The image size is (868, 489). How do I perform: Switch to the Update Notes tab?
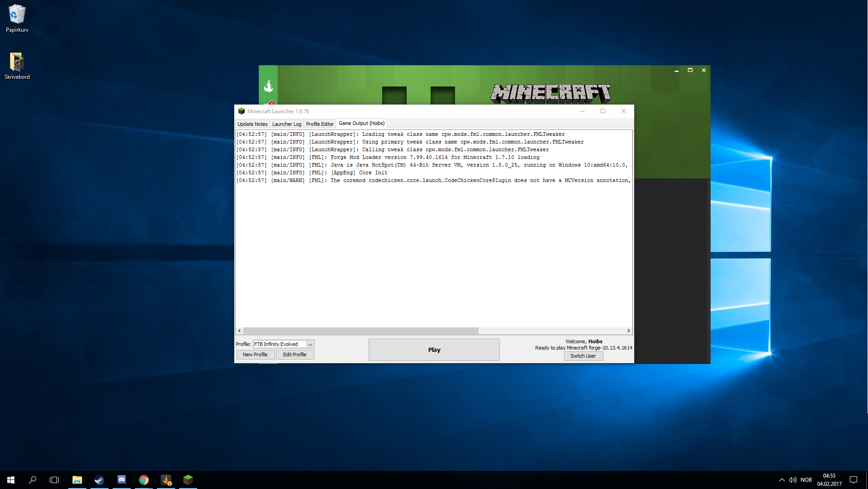pos(252,124)
